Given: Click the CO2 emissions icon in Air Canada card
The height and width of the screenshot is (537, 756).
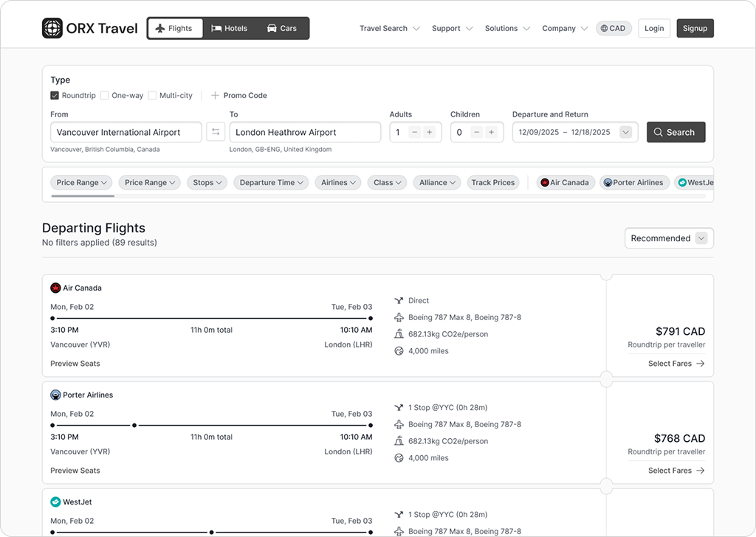Looking at the screenshot, I should tap(399, 333).
